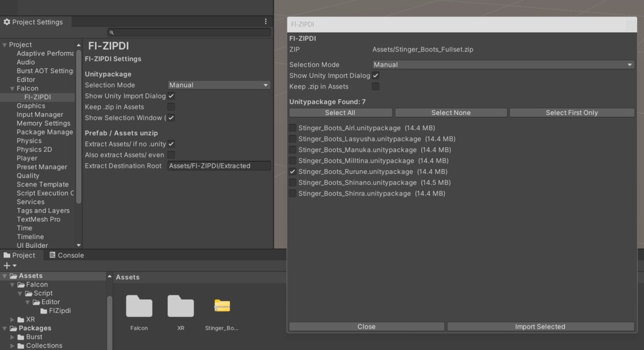Image resolution: width=644 pixels, height=350 pixels.
Task: Click the Burst folder icon in Packages
Action: click(x=21, y=337)
